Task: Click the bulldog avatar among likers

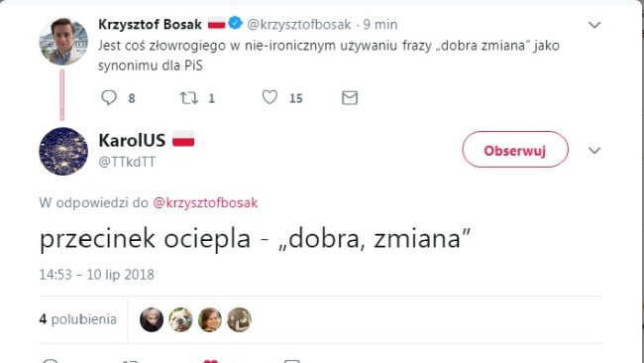Action: [x=180, y=319]
